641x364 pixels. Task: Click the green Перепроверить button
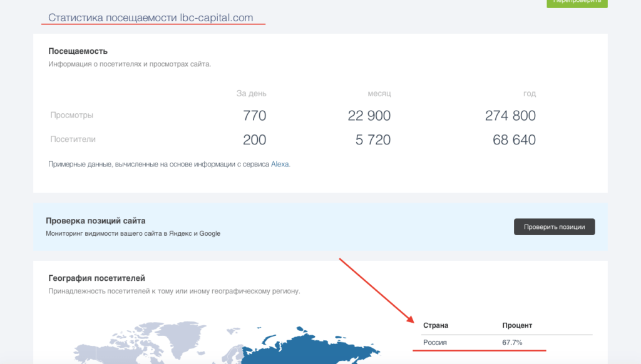pos(577,3)
